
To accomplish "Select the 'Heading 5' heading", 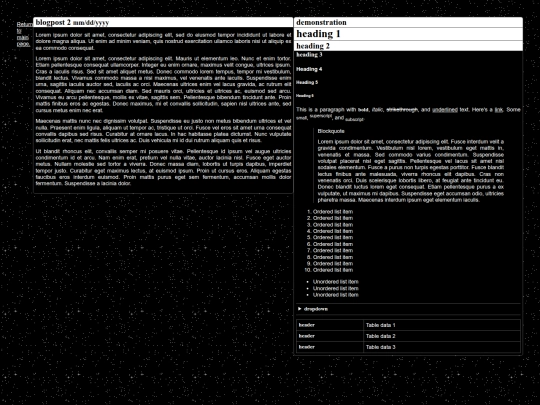I will click(307, 82).
